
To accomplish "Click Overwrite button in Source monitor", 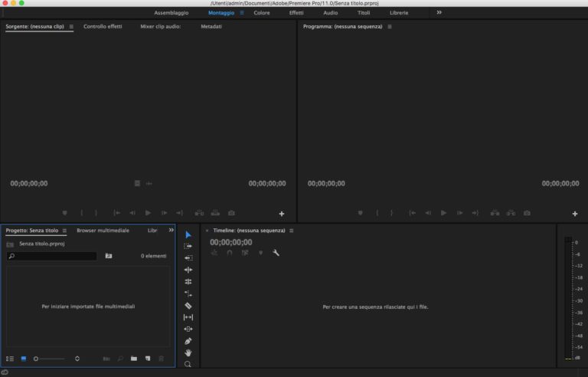I will [215, 213].
